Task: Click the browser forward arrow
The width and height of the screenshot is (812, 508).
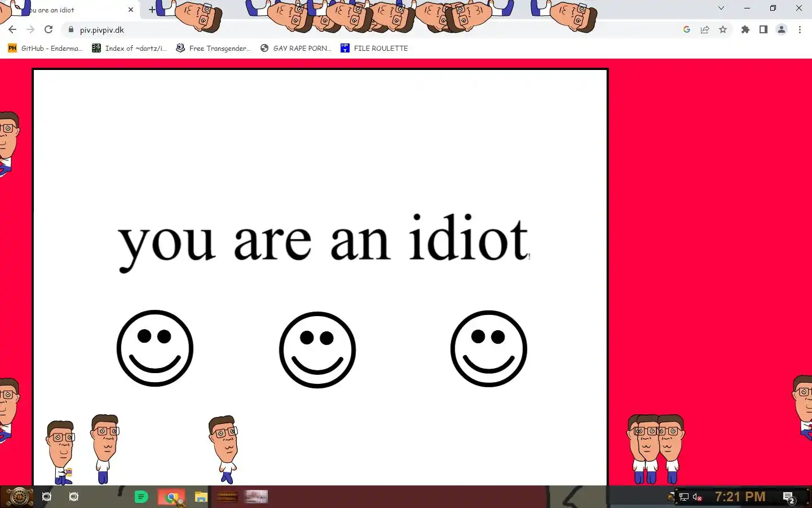Action: click(30, 30)
